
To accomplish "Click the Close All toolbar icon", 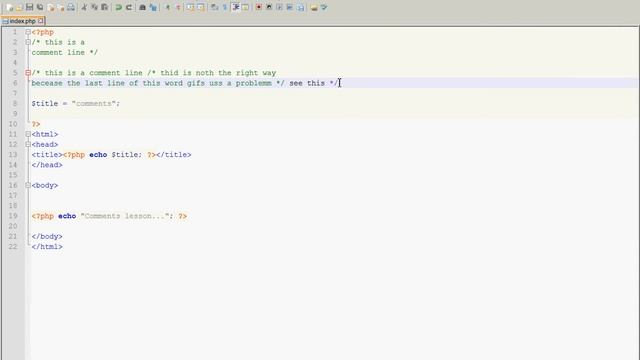I will pyautogui.click(x=61, y=7).
